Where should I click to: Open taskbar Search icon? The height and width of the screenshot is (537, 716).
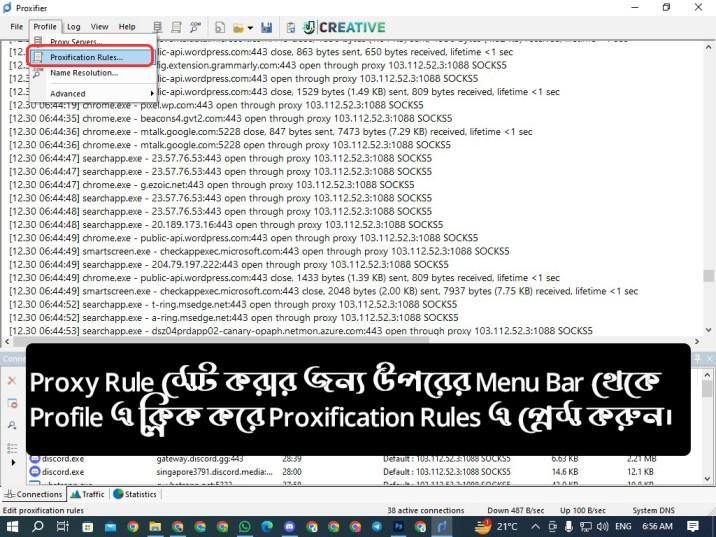(x=38, y=526)
